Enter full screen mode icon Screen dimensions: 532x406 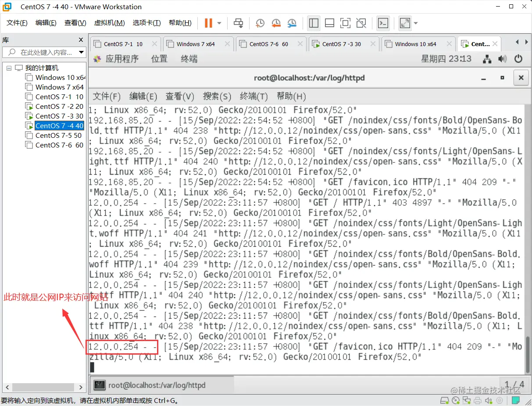(345, 23)
